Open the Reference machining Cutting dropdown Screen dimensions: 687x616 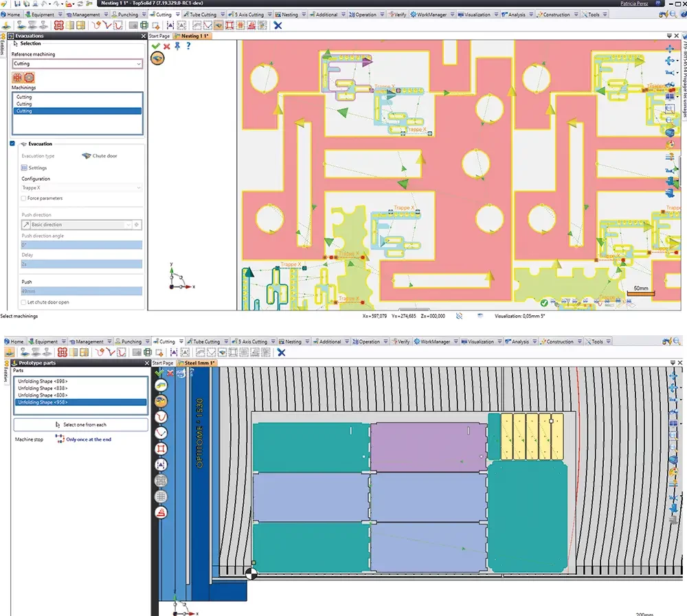click(139, 64)
